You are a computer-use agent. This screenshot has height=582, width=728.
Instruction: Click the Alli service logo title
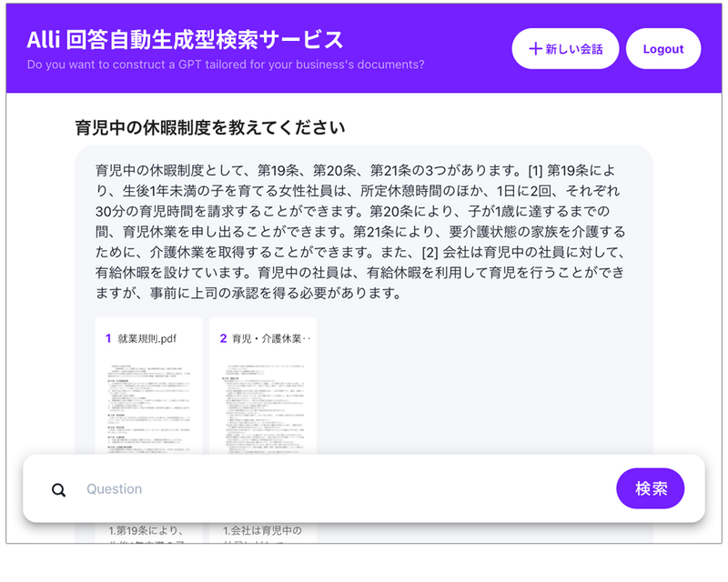pos(182,39)
